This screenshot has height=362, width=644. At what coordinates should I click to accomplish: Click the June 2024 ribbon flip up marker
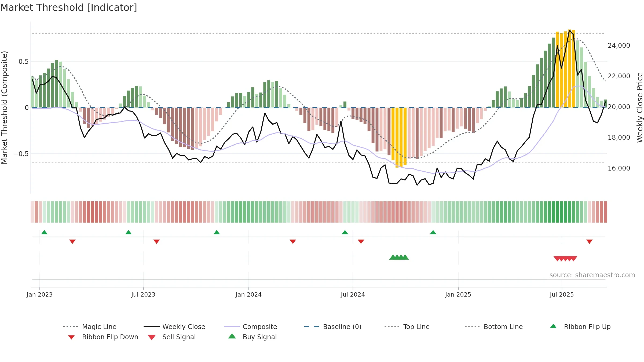(345, 232)
